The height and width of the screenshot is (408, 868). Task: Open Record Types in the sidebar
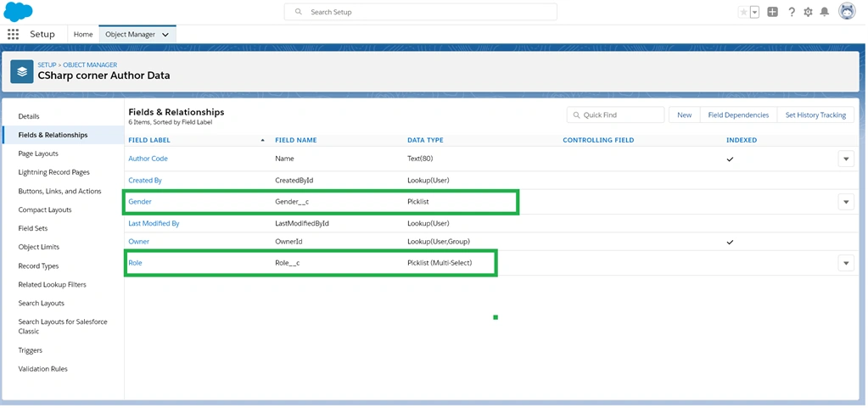coord(38,265)
